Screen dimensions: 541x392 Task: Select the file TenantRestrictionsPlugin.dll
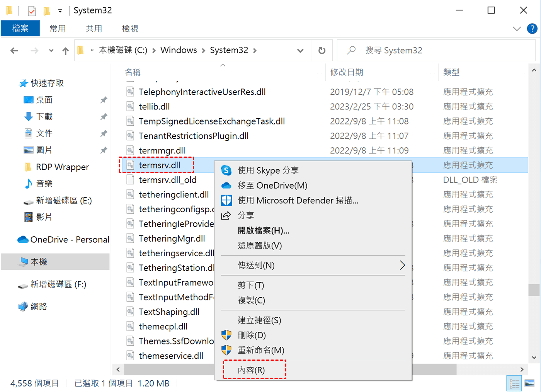(194, 136)
